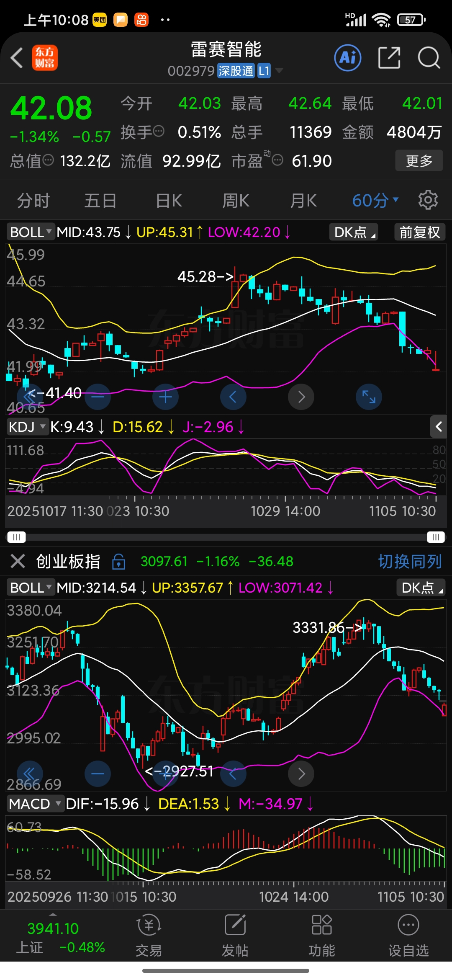
Task: Tap the 换手 info circle icon
Action: (x=159, y=131)
